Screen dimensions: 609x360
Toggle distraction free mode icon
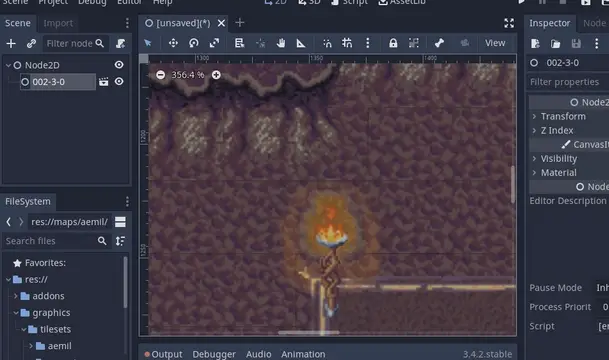click(509, 23)
